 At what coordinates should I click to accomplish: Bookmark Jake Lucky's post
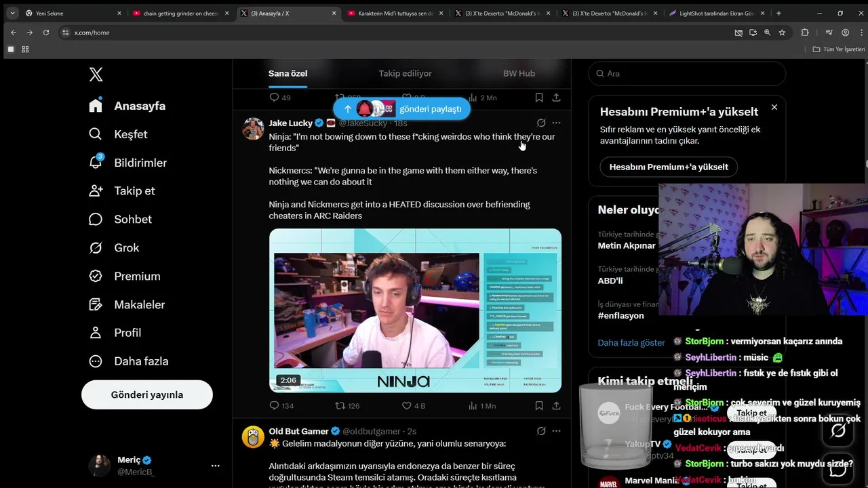click(x=539, y=406)
